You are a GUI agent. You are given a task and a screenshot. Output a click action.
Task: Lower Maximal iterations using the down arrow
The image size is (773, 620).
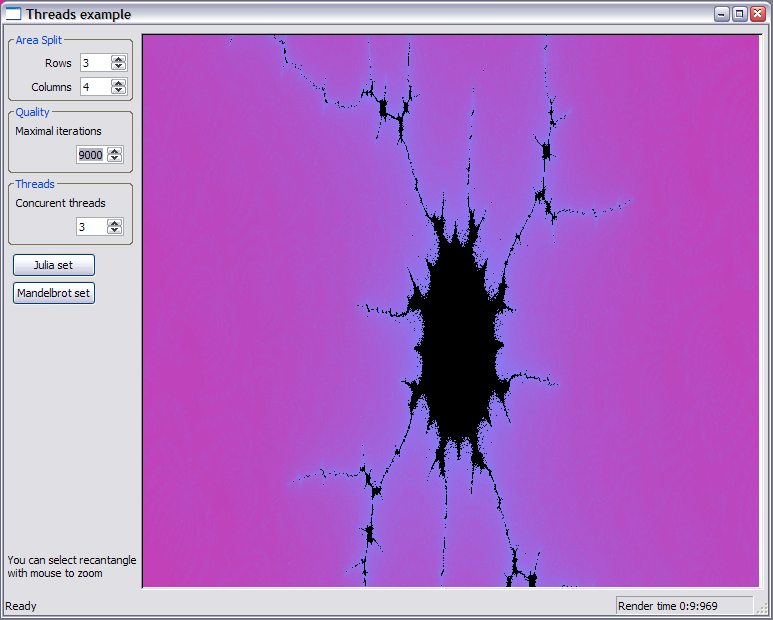coord(114,159)
